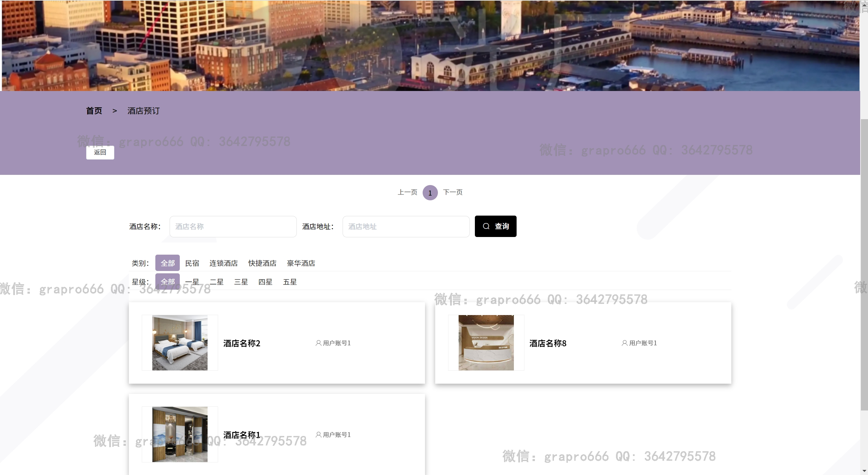
Task: Filter category by 民宿
Action: [192, 263]
